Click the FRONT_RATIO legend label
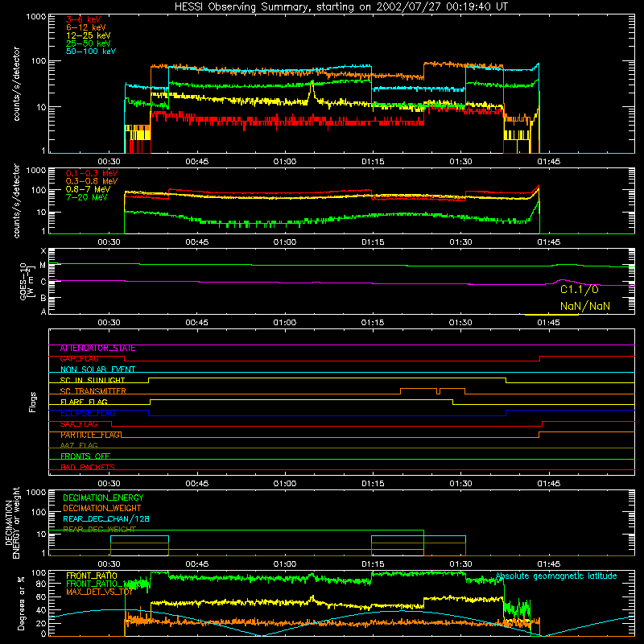Viewport: 644px width, 644px height. tap(92, 576)
